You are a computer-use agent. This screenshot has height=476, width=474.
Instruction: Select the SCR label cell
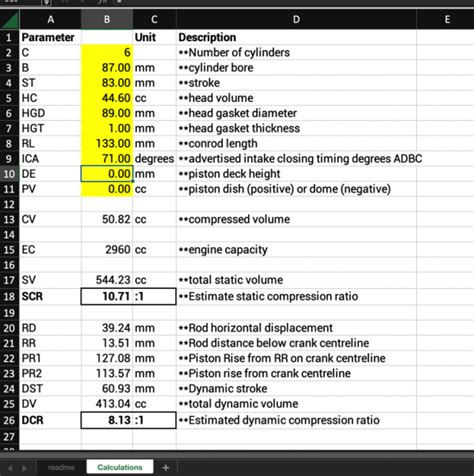pos(50,296)
